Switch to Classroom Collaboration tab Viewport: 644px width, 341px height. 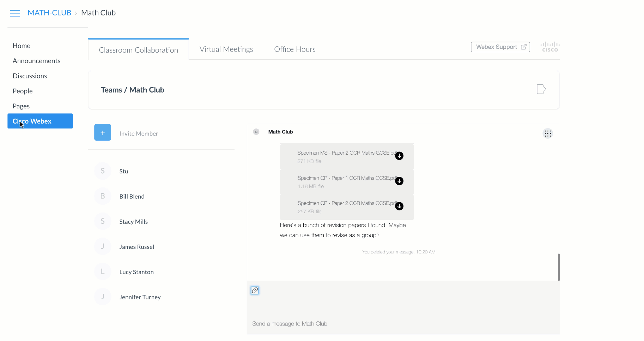tap(138, 50)
